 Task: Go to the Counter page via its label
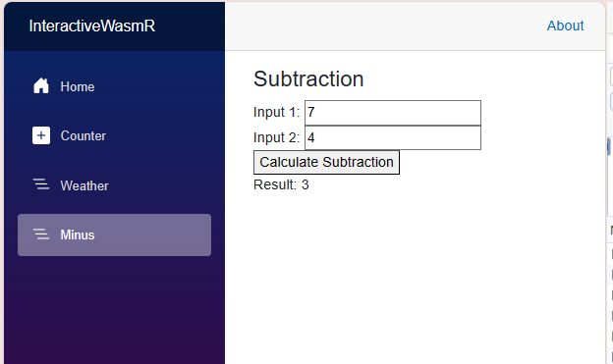point(83,136)
